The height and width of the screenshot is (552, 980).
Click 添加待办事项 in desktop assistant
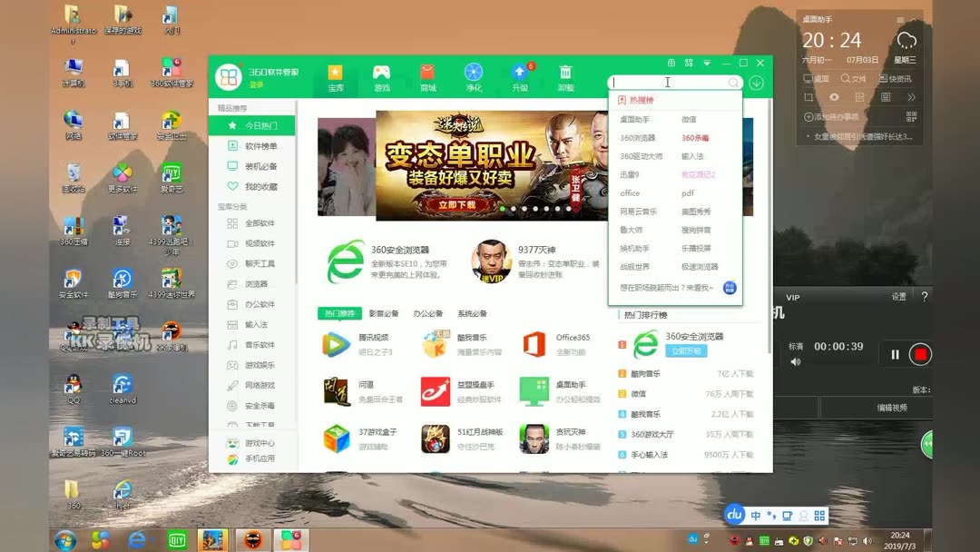click(x=831, y=117)
